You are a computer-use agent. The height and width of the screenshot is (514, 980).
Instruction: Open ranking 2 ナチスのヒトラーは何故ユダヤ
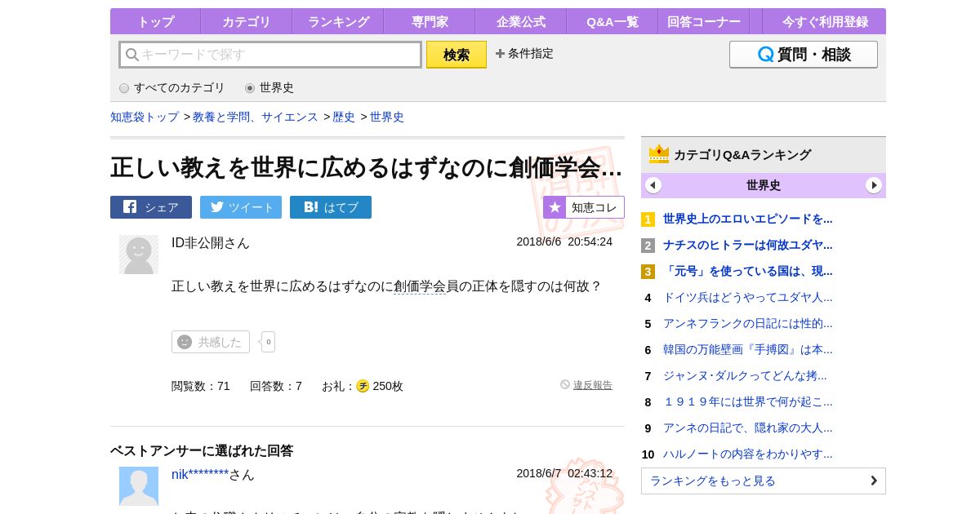tap(748, 245)
